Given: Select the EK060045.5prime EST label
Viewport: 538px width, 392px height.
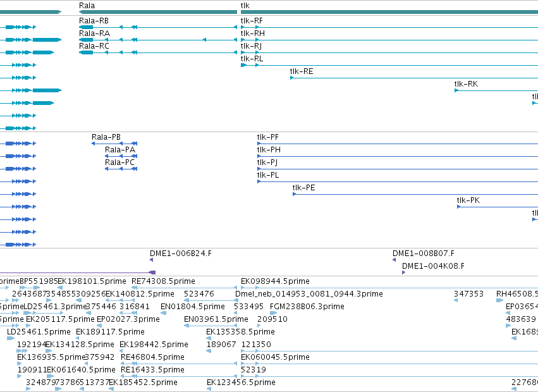Looking at the screenshot, I should [x=275, y=357].
